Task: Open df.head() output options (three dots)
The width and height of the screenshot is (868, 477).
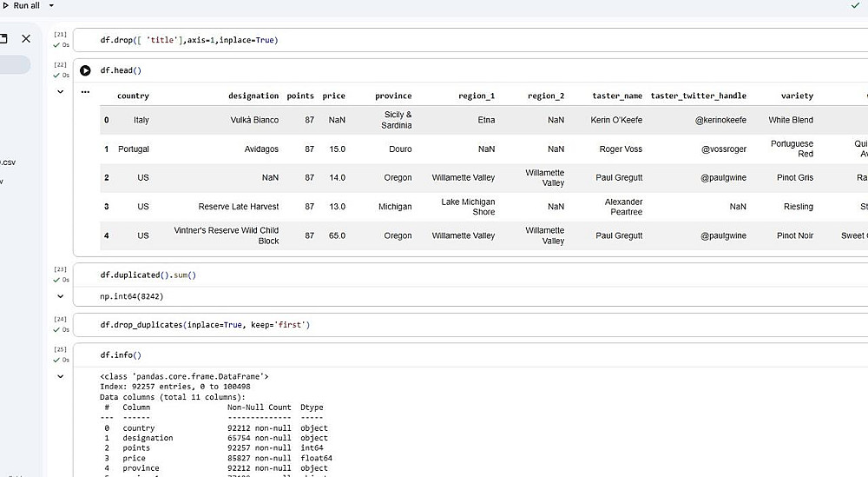Action: 85,91
